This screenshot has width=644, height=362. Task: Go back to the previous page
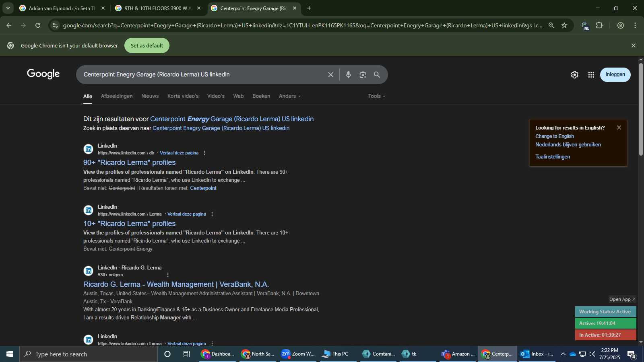[9, 25]
